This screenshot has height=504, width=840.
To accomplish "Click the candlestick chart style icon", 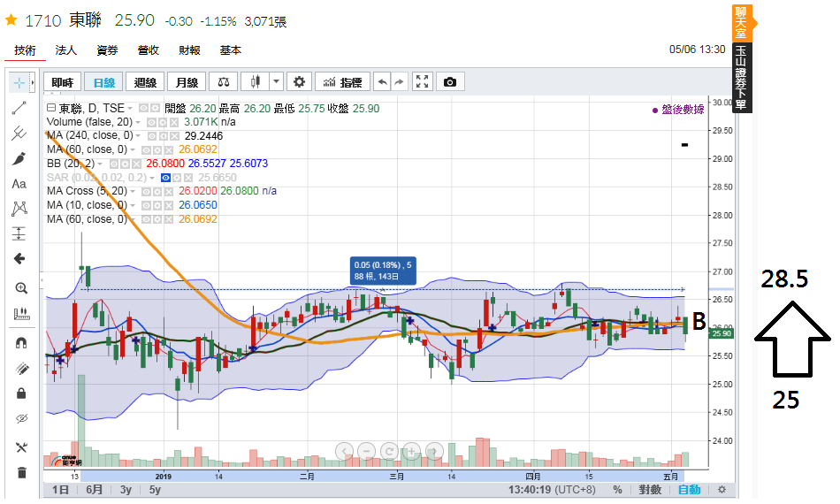I will (x=256, y=82).
